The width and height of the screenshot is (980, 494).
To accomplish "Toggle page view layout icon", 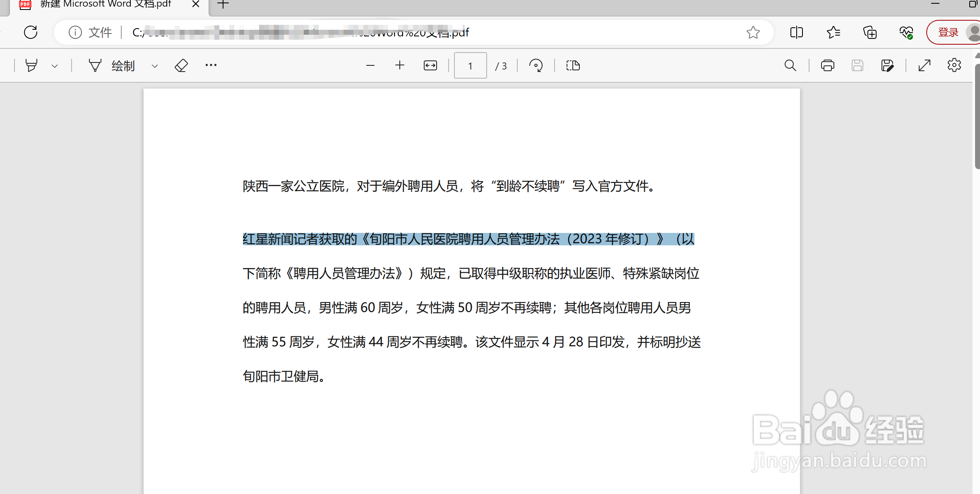I will click(x=573, y=65).
